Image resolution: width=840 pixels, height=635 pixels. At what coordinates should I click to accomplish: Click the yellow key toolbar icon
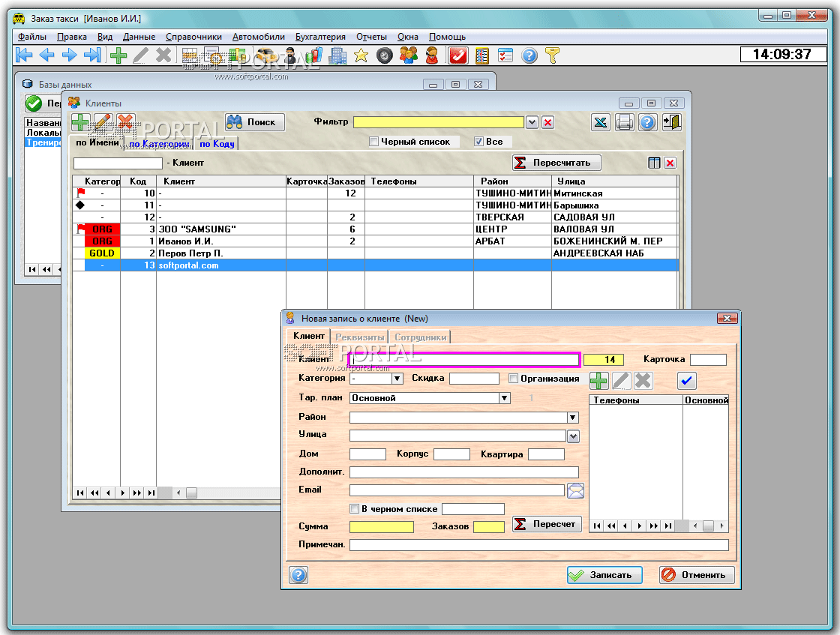click(x=552, y=55)
